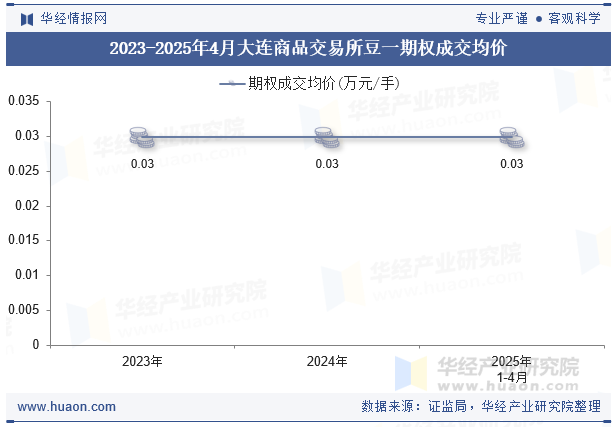Click the 华经情报网 logo icon
615x427 pixels.
(27, 19)
